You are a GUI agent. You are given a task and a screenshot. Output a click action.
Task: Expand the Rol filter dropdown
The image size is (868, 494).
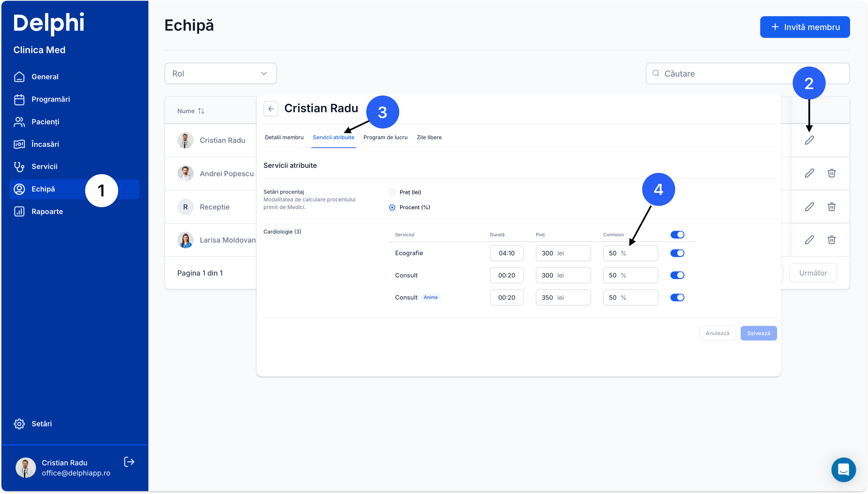220,74
